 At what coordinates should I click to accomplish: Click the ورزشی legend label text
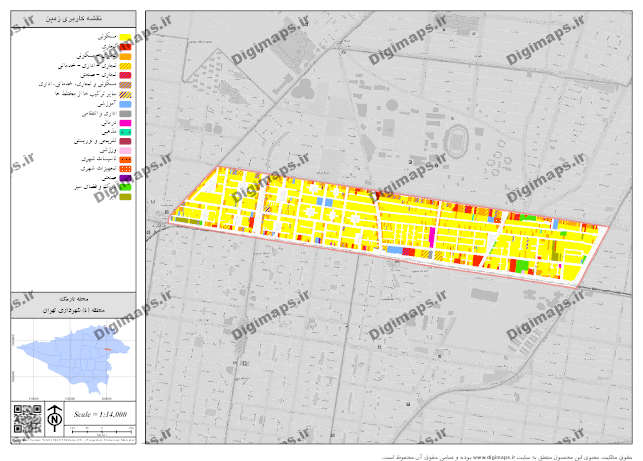pos(109,151)
